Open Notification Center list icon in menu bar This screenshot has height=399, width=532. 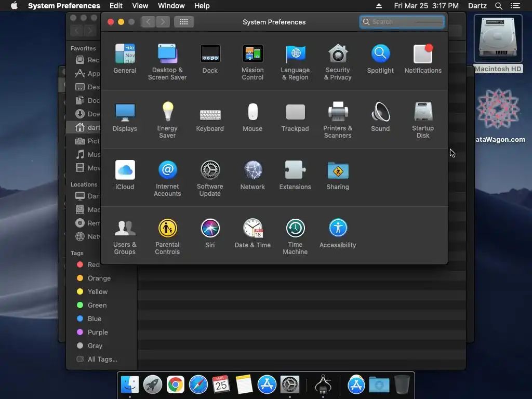[x=515, y=6]
